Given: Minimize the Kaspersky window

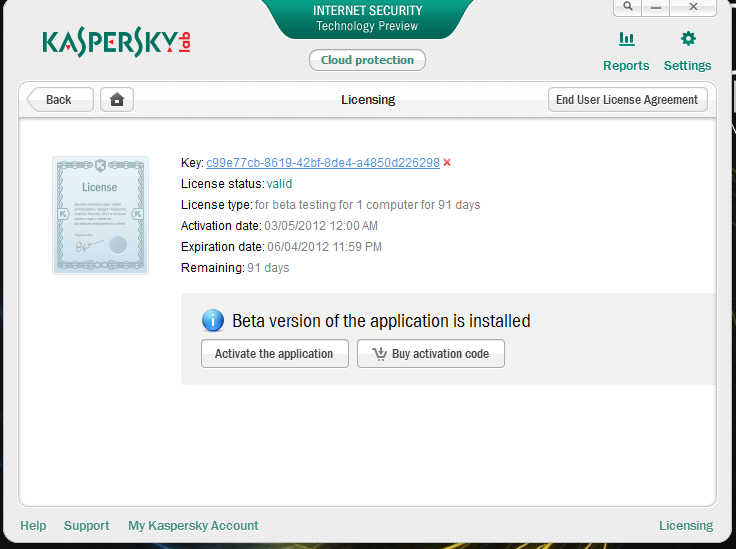Looking at the screenshot, I should 656,7.
